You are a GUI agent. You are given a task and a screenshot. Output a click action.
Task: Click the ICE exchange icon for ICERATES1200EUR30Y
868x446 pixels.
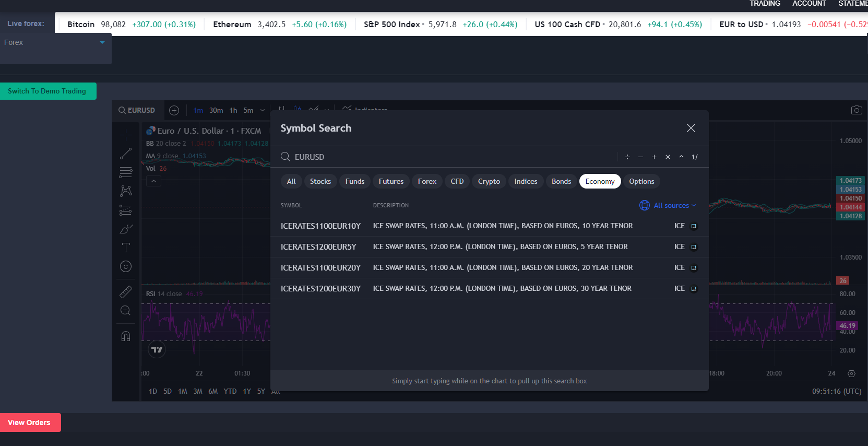click(x=694, y=289)
